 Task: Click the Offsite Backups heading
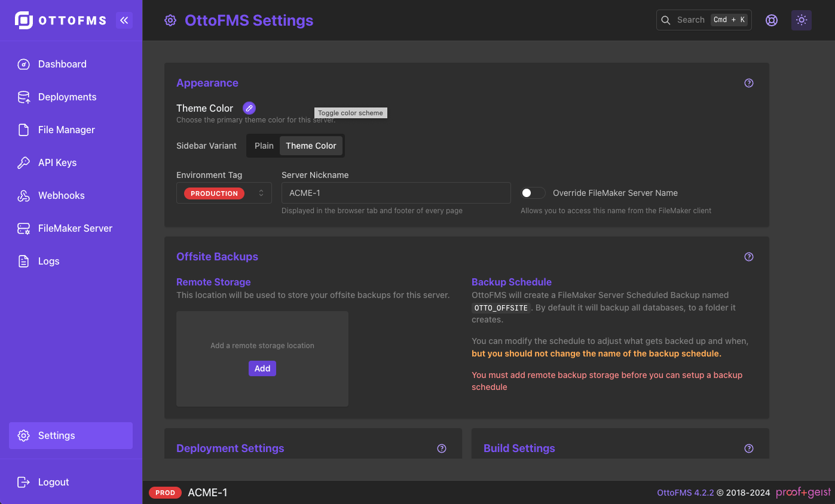click(217, 257)
